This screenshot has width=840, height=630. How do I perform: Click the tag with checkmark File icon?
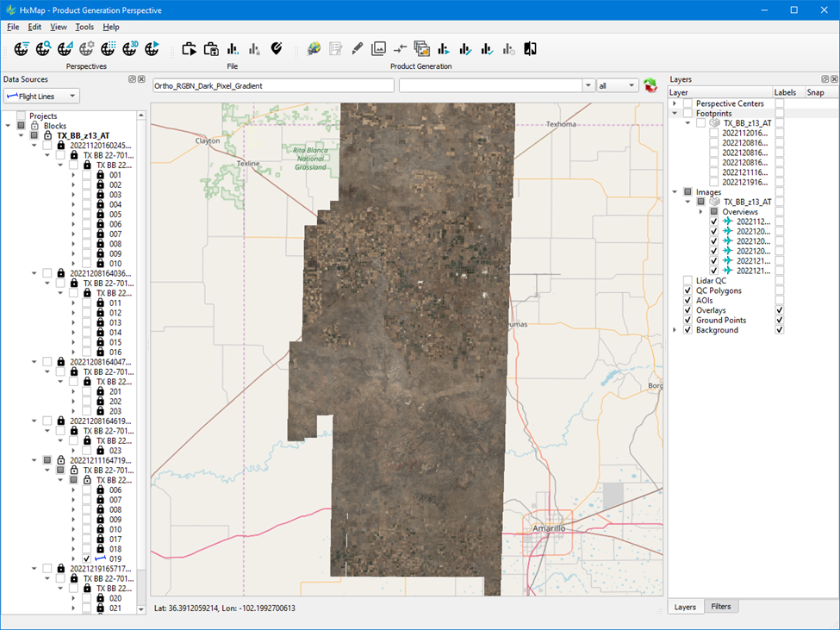pos(277,49)
